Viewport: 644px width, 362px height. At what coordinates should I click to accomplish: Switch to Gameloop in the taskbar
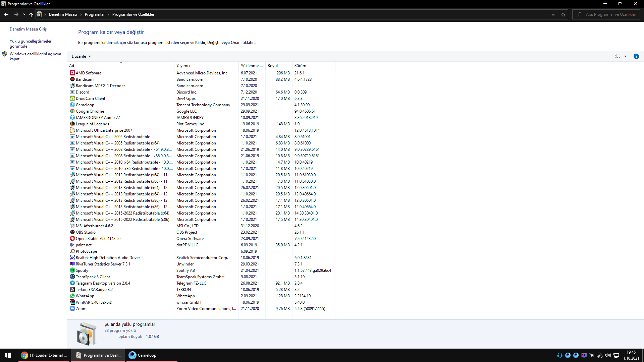click(151, 355)
